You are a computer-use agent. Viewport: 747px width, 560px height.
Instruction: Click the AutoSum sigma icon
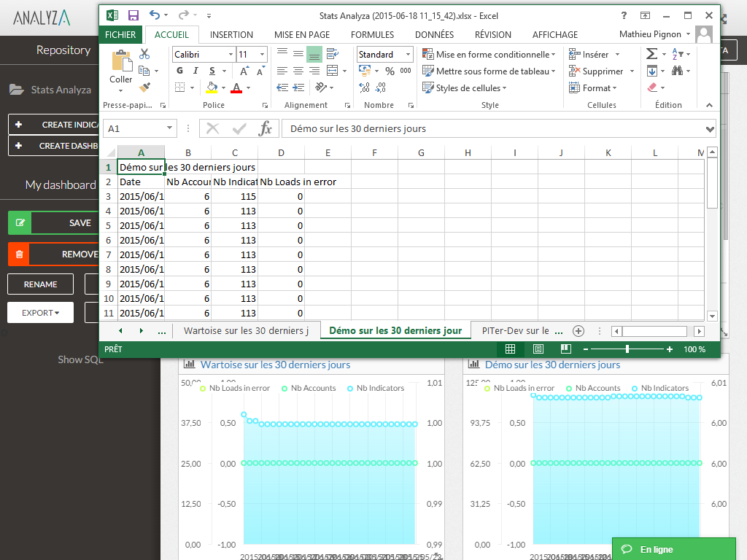tap(651, 54)
